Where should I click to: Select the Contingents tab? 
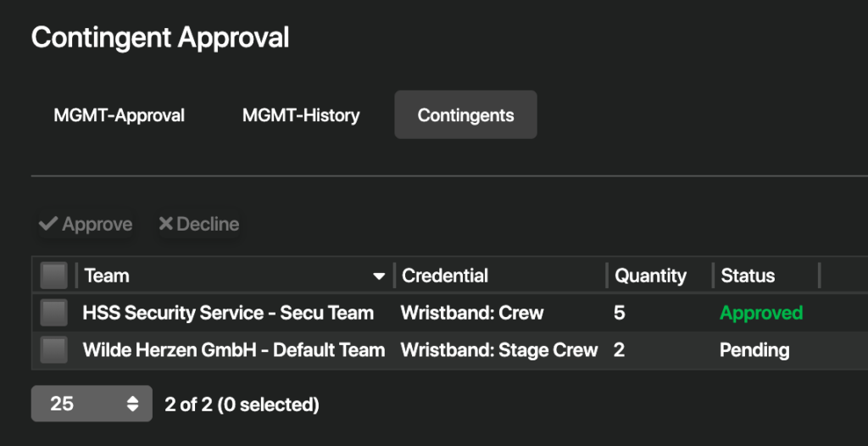coord(465,115)
